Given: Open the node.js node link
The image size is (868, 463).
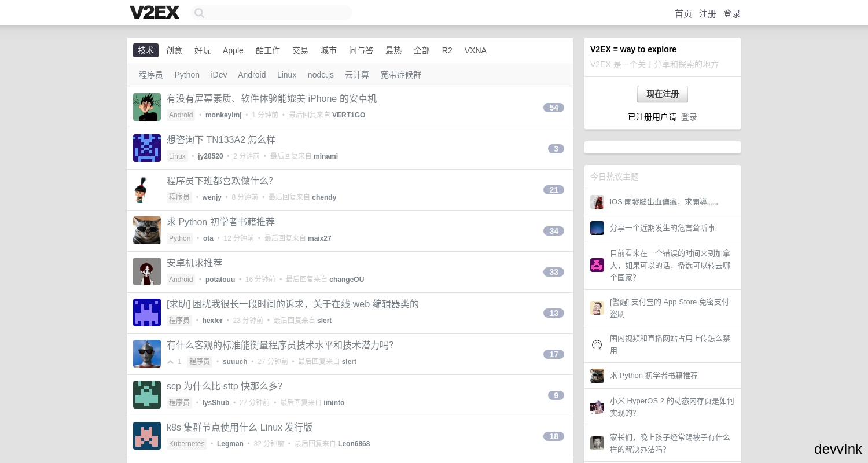Looking at the screenshot, I should [321, 75].
